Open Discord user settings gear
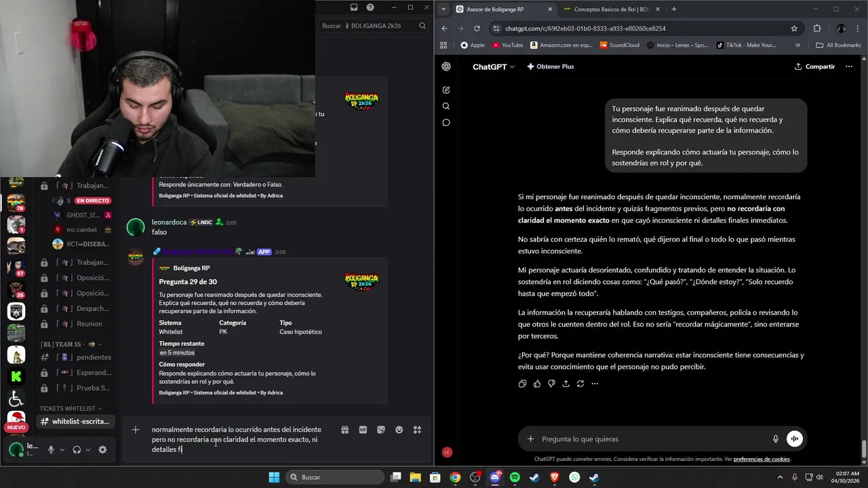The width and height of the screenshot is (868, 488). [x=102, y=449]
